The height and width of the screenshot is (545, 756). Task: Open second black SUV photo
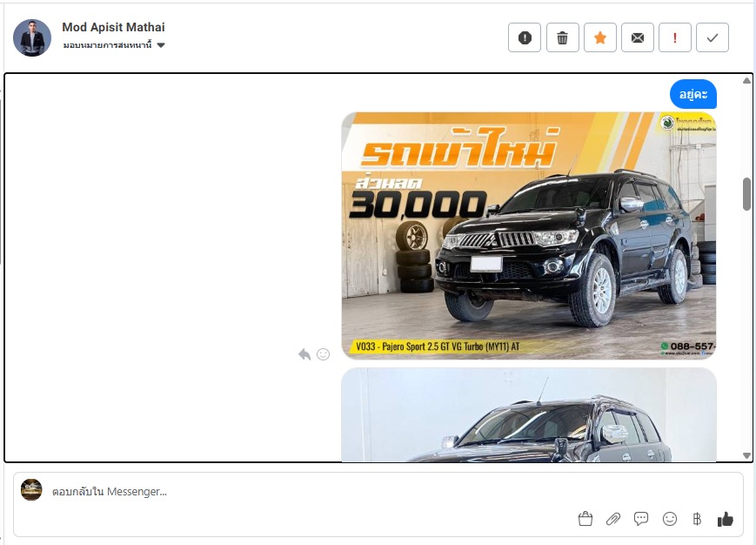pyautogui.click(x=529, y=414)
